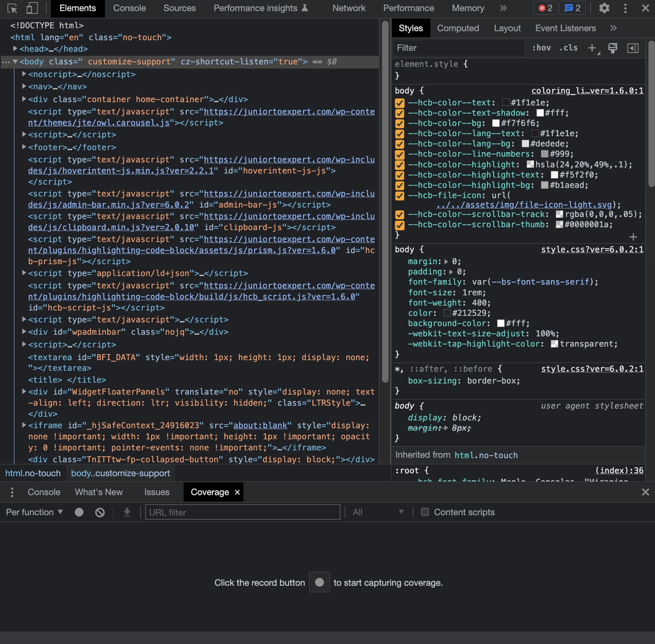Add property to the first body rule
Image resolution: width=655 pixels, height=644 pixels.
633,237
